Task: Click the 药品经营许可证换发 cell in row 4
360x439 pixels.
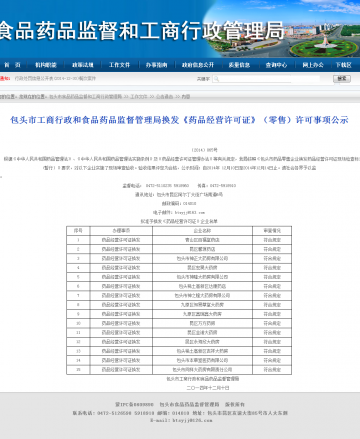Action: coord(121,268)
